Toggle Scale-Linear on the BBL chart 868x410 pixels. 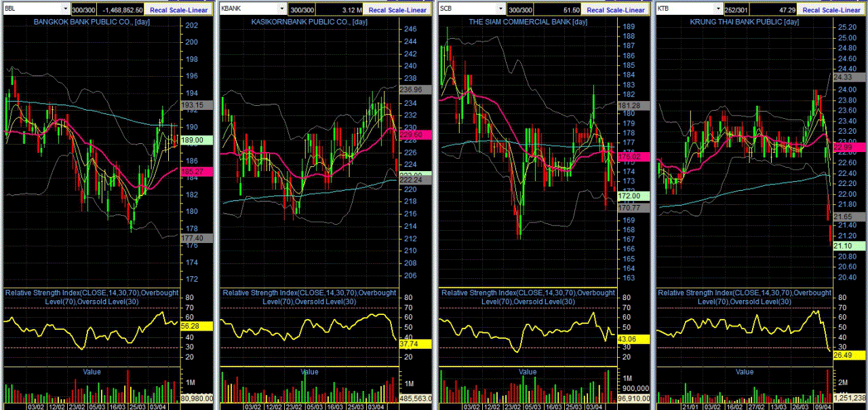[x=189, y=10]
